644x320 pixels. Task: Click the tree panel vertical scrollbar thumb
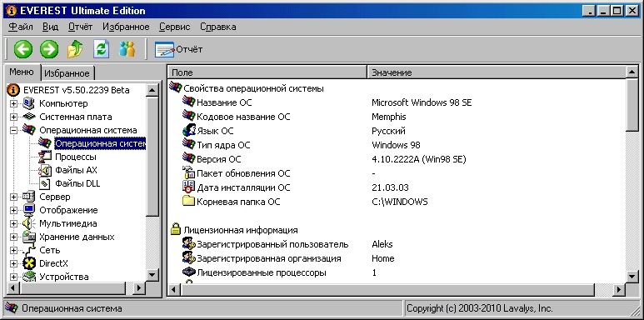point(152,156)
